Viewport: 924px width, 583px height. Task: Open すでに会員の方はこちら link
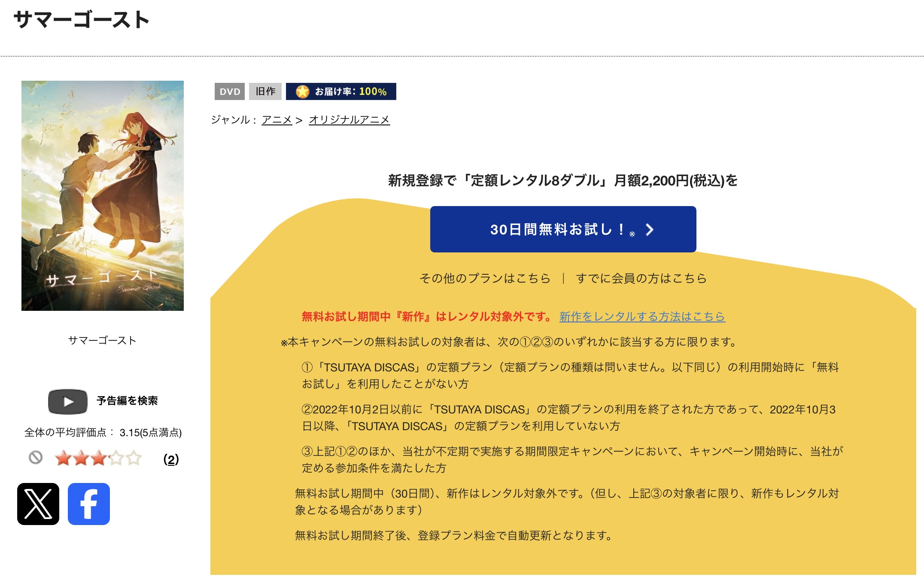tap(641, 279)
